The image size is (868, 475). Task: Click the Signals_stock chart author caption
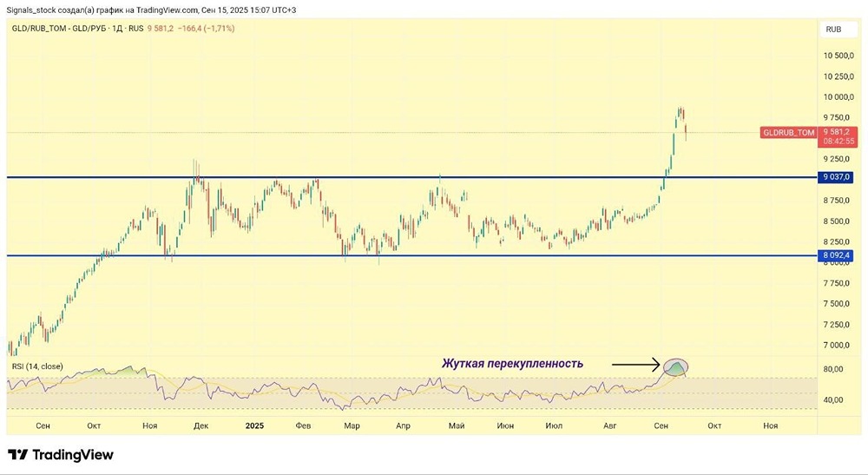point(151,10)
